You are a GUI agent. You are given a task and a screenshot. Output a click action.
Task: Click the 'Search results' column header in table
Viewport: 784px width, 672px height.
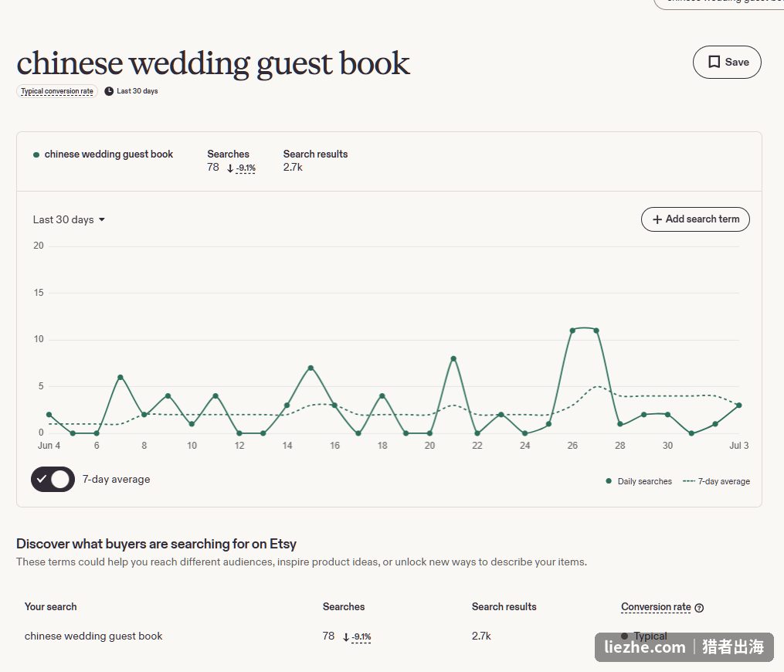point(504,606)
